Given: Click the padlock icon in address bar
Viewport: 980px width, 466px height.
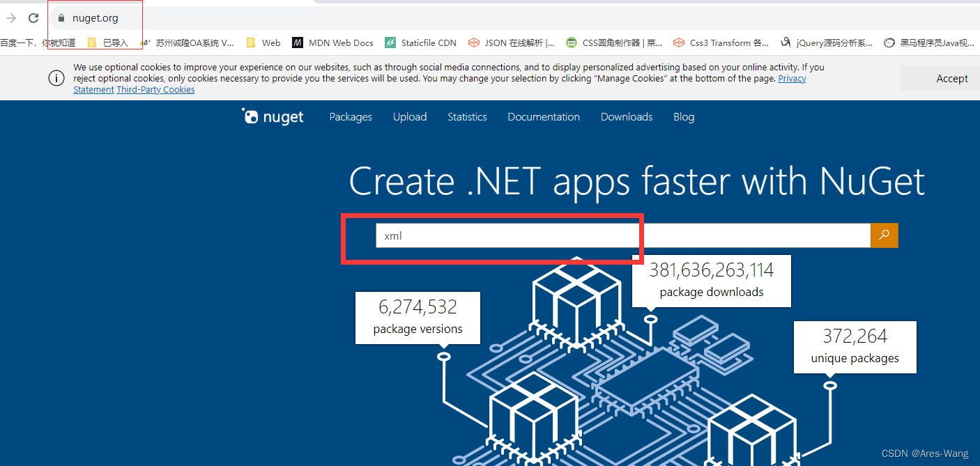Looking at the screenshot, I should pos(61,17).
